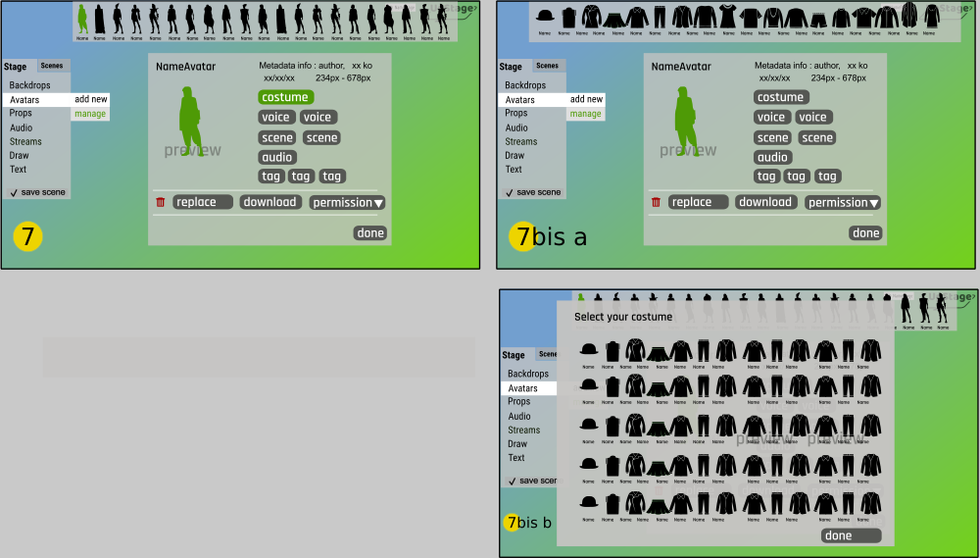Choose the plain t-shirt in 7bis a costume strip

click(x=751, y=18)
